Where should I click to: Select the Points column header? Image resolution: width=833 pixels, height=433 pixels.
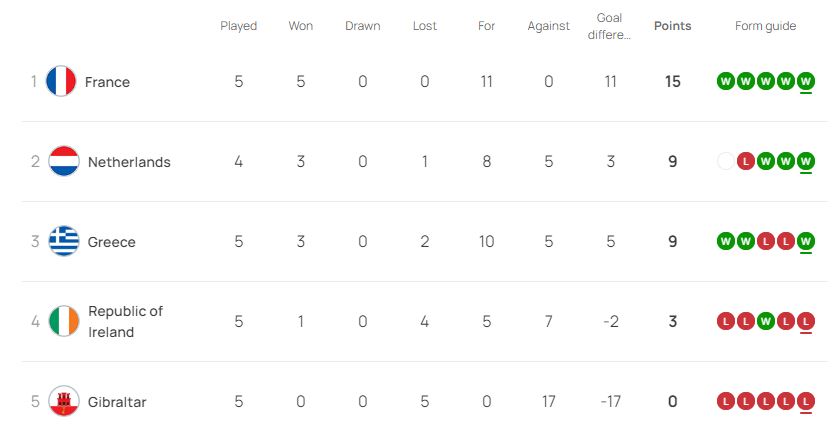(673, 26)
